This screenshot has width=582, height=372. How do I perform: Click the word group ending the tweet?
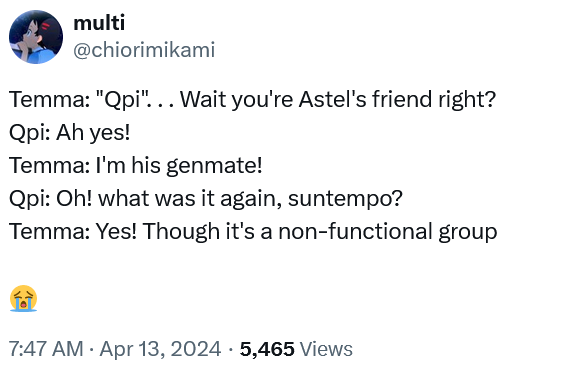click(x=468, y=233)
